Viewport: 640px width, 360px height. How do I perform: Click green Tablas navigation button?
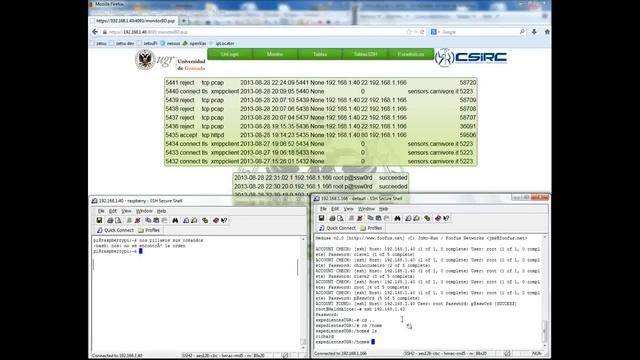pos(320,54)
